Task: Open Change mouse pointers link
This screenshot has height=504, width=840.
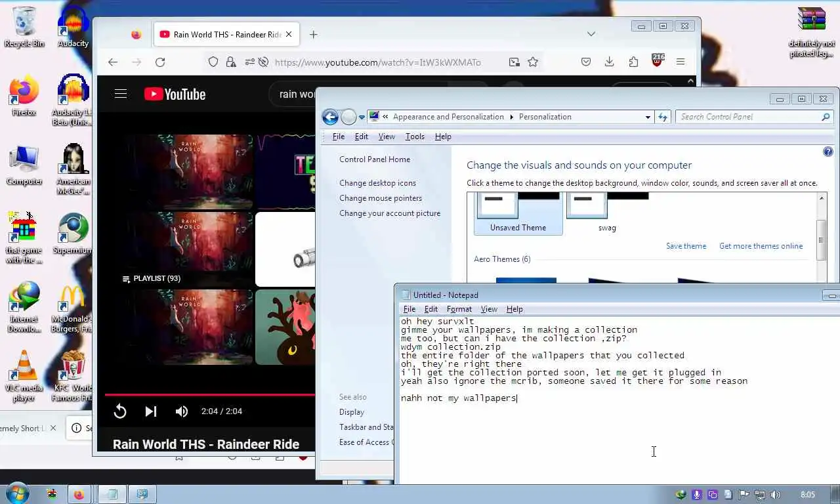Action: pos(381,198)
